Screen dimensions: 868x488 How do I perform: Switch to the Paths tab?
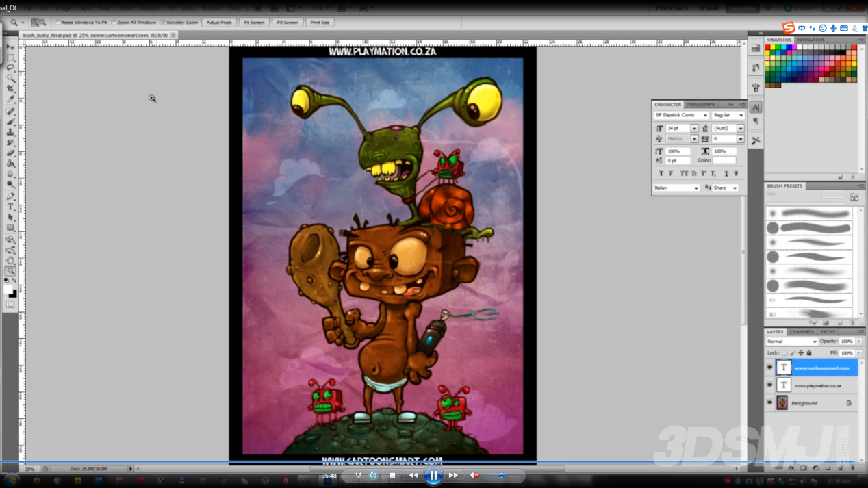click(x=828, y=332)
